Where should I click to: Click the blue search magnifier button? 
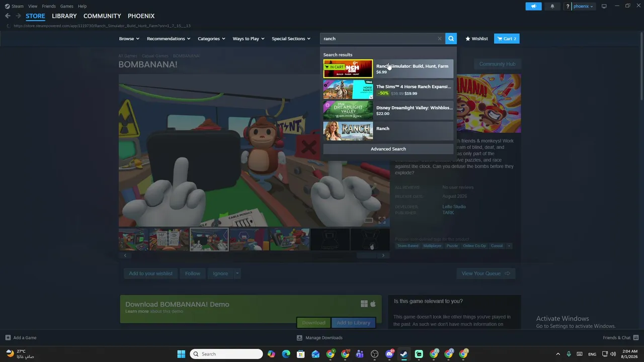click(451, 39)
